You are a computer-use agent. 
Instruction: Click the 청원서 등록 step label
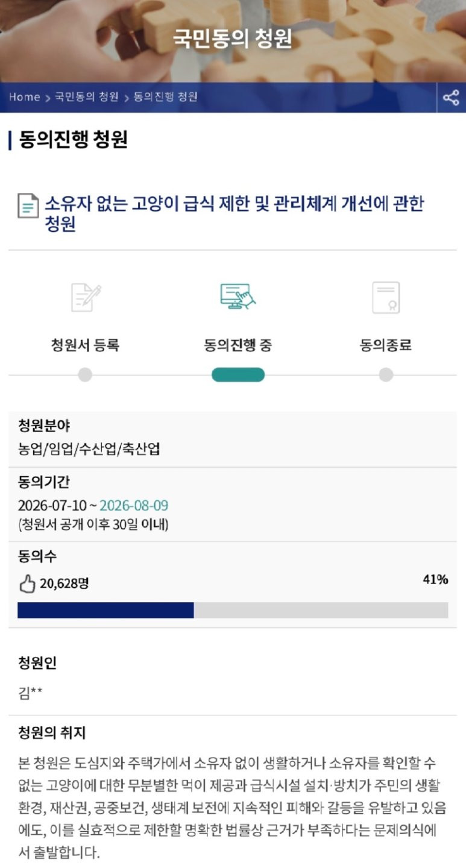click(x=85, y=345)
